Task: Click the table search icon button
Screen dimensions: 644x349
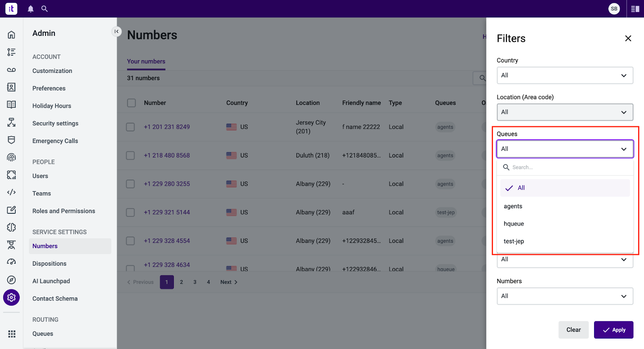Action: coord(481,78)
